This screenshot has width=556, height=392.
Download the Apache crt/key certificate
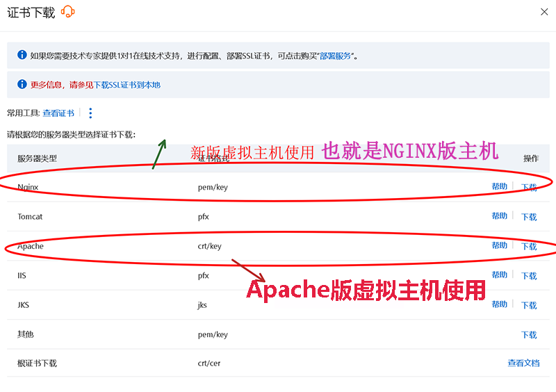tap(529, 247)
